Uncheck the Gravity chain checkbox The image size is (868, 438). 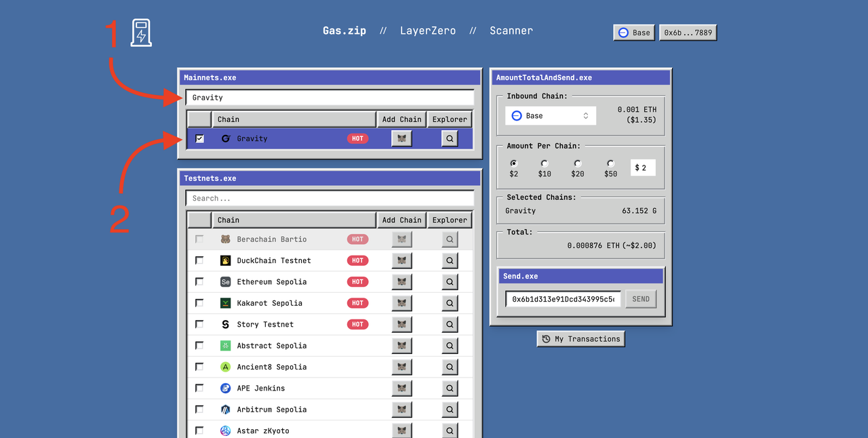[x=199, y=138]
